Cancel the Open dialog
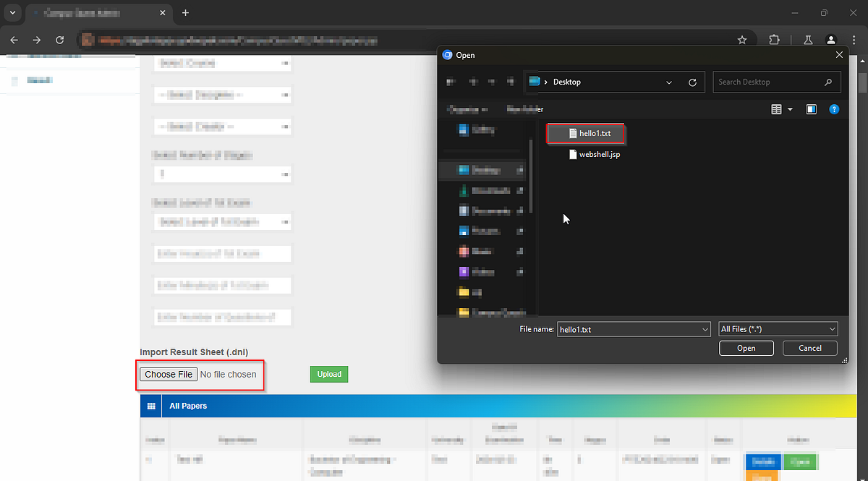This screenshot has height=481, width=868. (809, 348)
